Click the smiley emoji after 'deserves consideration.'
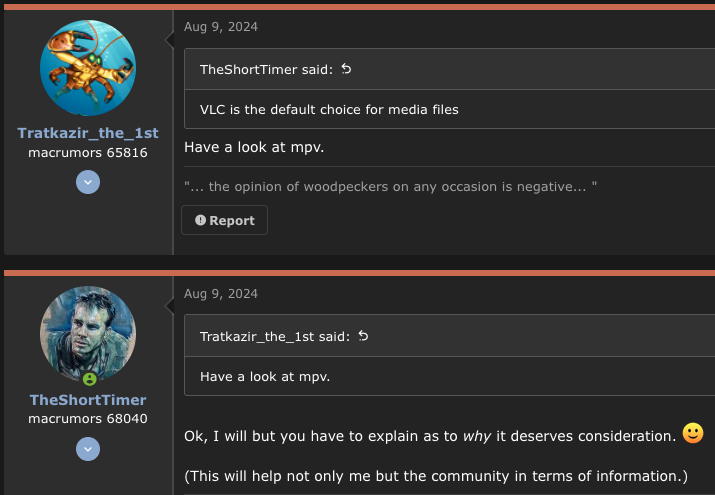The height and width of the screenshot is (495, 715). point(693,433)
